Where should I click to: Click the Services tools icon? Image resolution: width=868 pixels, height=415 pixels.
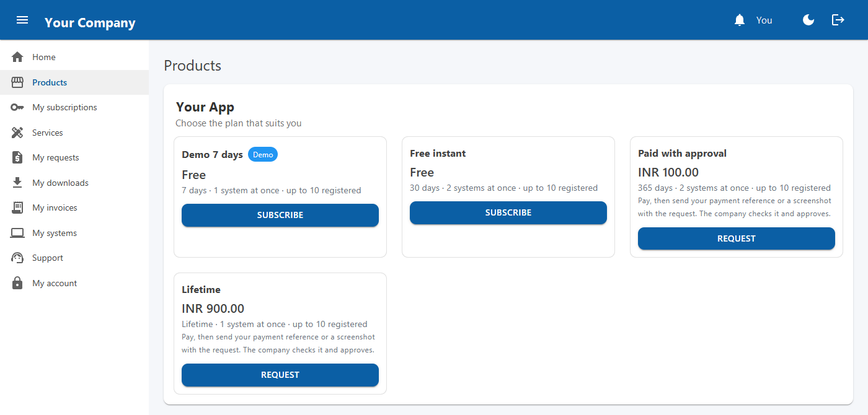(17, 133)
